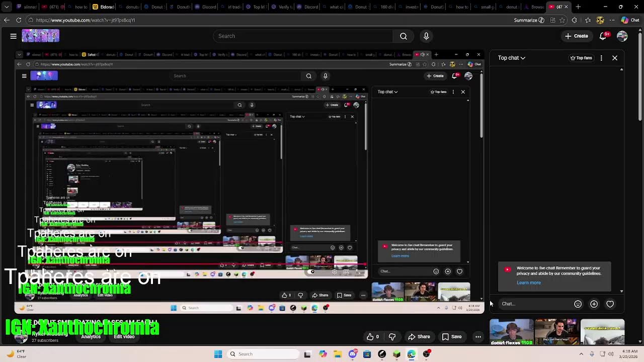Open Discord from the taskbar
Viewport: 644px width, 362px height.
352,354
